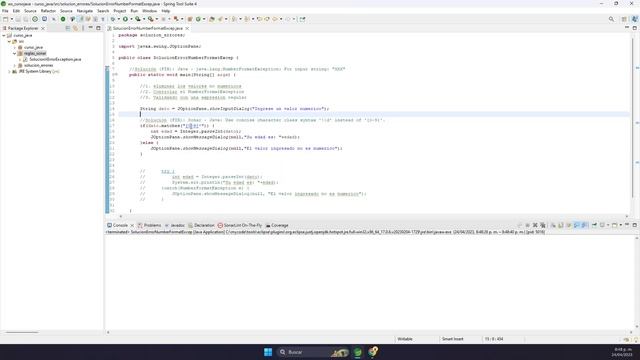
Task: Open the New dropdown arrow in toolbar
Action: pos(11,19)
